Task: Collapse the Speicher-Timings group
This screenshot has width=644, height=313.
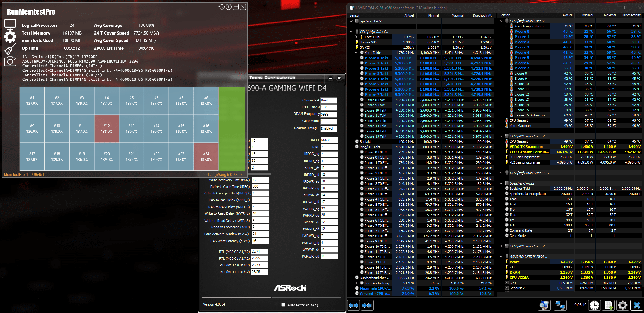Action: [501, 183]
